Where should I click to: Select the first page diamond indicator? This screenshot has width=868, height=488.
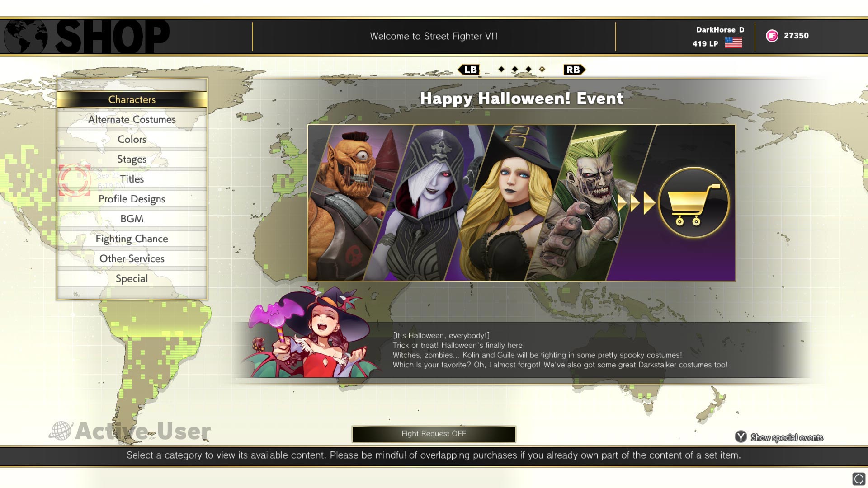tap(501, 69)
